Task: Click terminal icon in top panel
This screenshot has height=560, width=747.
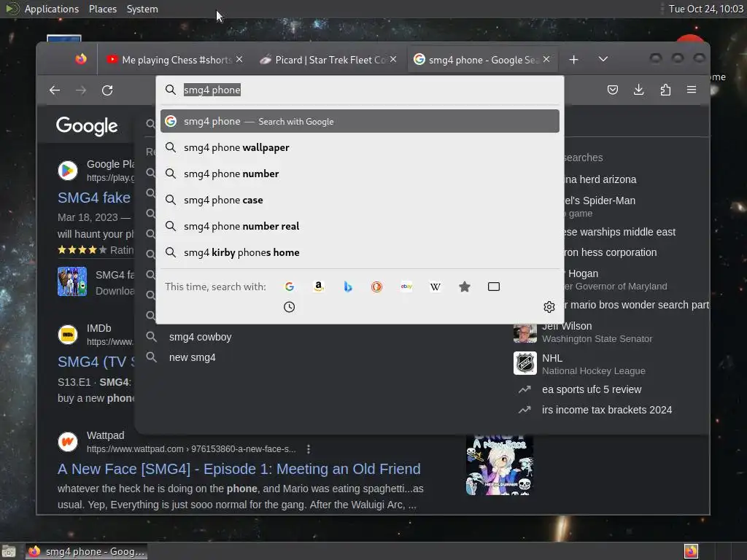Action: (x=12, y=9)
